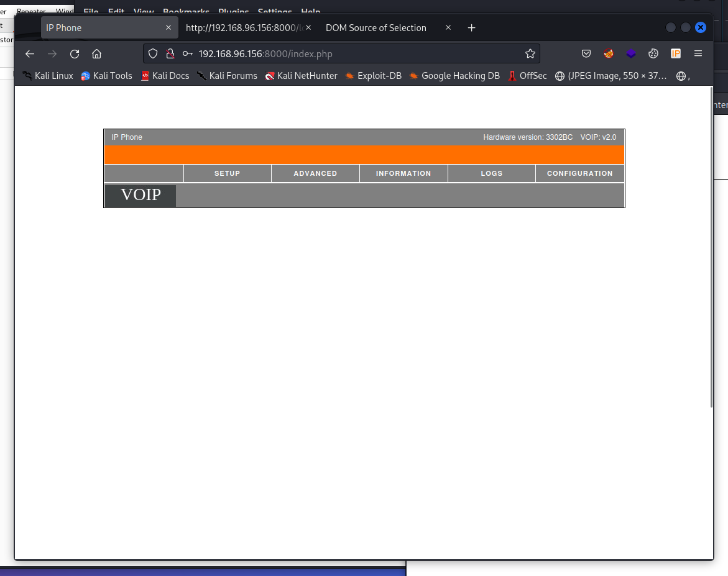Open the CONFIGURATION menu

coord(580,173)
